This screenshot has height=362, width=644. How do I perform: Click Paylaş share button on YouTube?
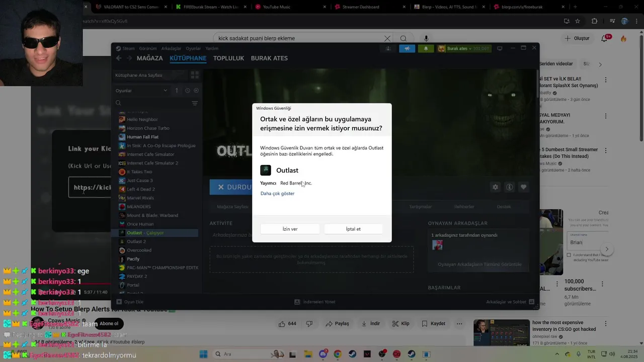[337, 324]
